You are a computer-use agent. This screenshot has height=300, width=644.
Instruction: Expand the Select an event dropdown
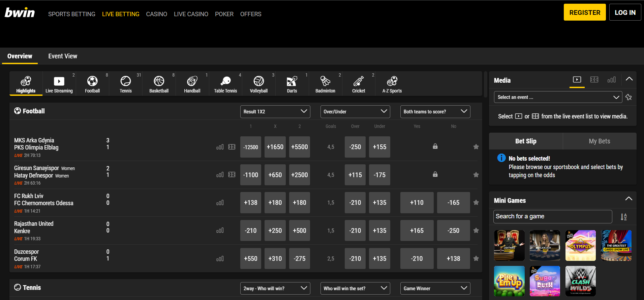(x=558, y=97)
